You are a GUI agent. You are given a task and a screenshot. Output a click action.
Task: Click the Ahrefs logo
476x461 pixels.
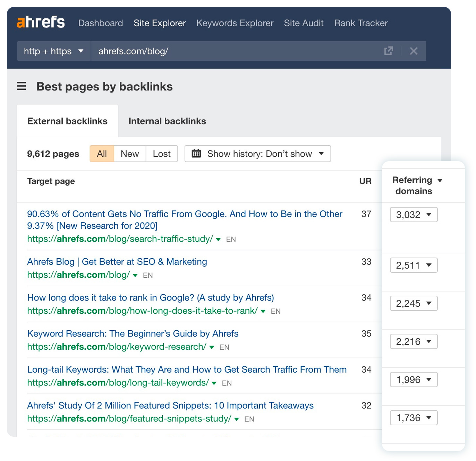(x=41, y=23)
